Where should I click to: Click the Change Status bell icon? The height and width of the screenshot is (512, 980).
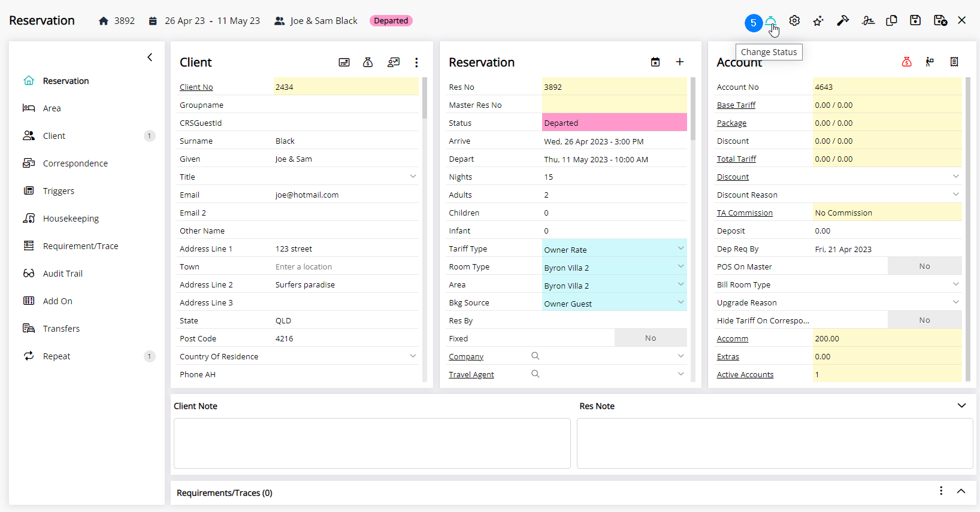coord(770,22)
